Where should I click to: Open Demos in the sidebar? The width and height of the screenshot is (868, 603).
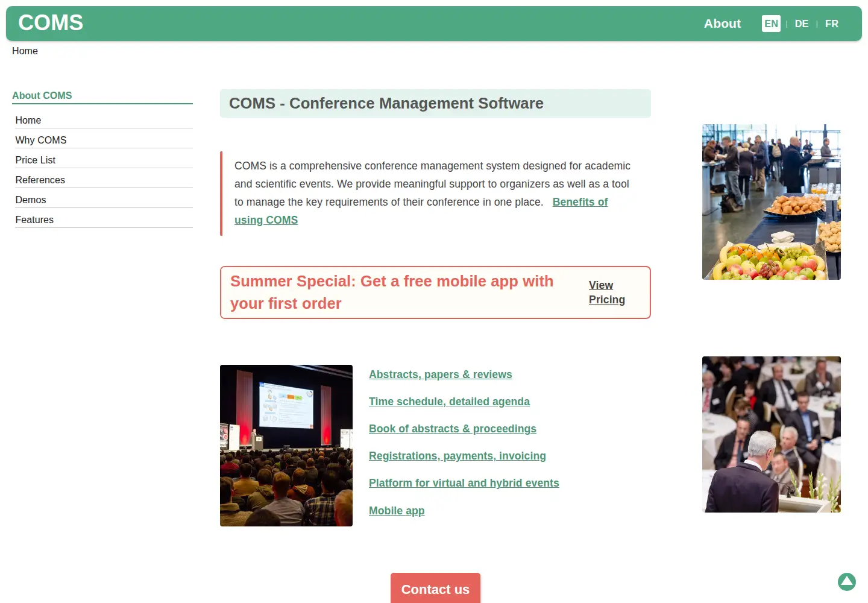click(104, 200)
